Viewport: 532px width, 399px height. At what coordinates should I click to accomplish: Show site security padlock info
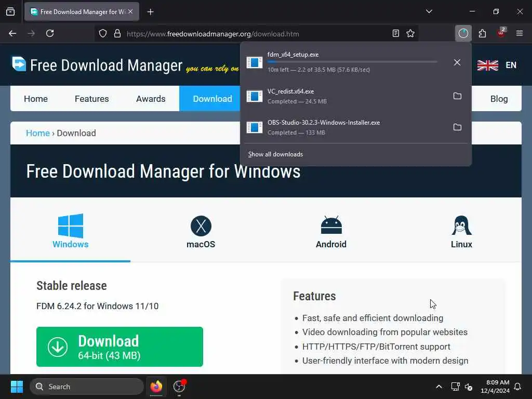coord(117,34)
